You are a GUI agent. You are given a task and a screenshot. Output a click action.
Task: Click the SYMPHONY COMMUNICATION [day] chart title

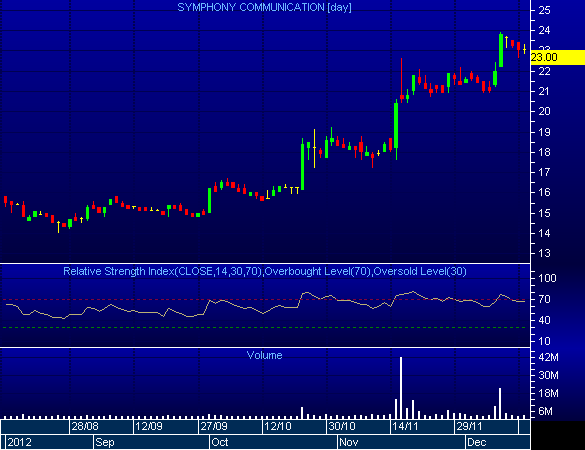pos(264,7)
